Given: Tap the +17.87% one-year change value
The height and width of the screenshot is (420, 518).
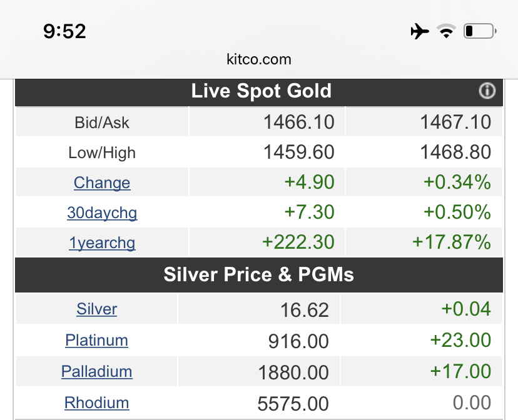Looking at the screenshot, I should (451, 242).
